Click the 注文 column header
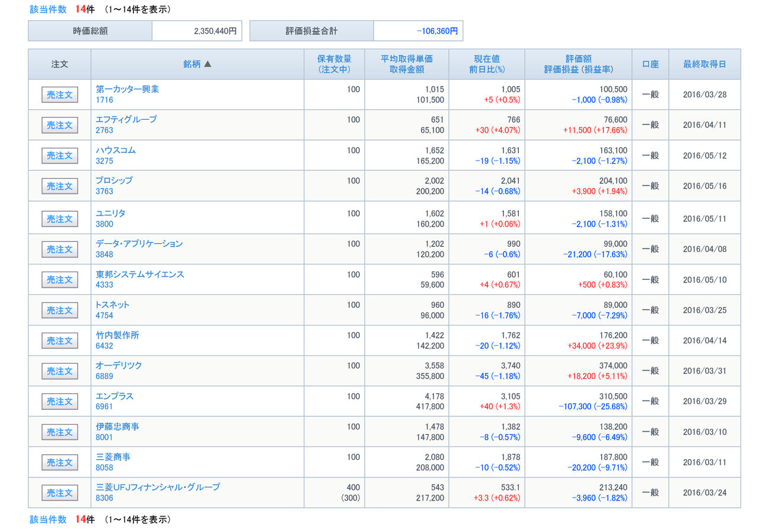 (59, 64)
